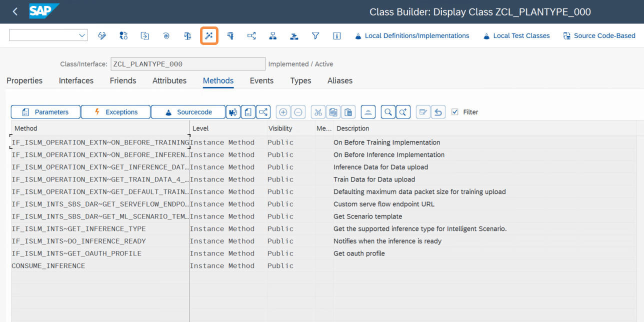Switch to the Attributes tab
Image resolution: width=644 pixels, height=322 pixels.
[x=169, y=80]
